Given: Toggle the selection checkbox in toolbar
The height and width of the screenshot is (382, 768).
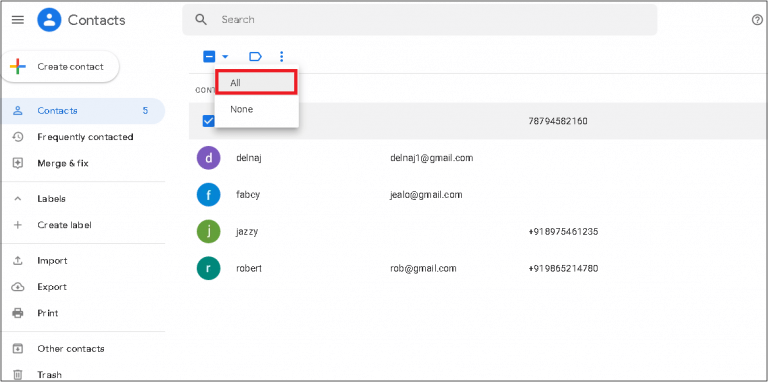Looking at the screenshot, I should coord(209,57).
